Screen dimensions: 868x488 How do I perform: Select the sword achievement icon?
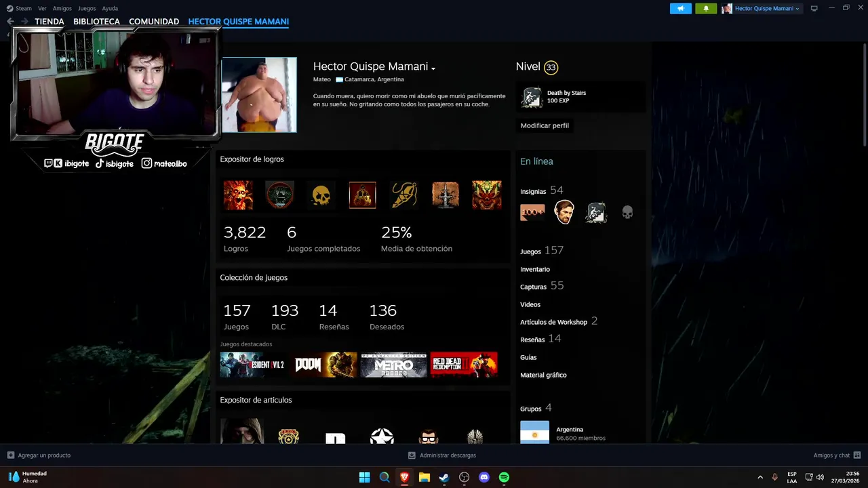[446, 195]
